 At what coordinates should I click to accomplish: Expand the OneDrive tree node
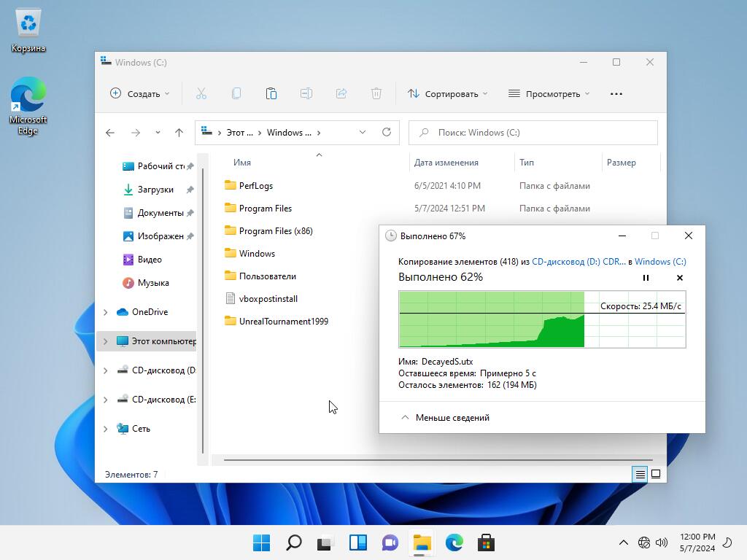point(106,312)
